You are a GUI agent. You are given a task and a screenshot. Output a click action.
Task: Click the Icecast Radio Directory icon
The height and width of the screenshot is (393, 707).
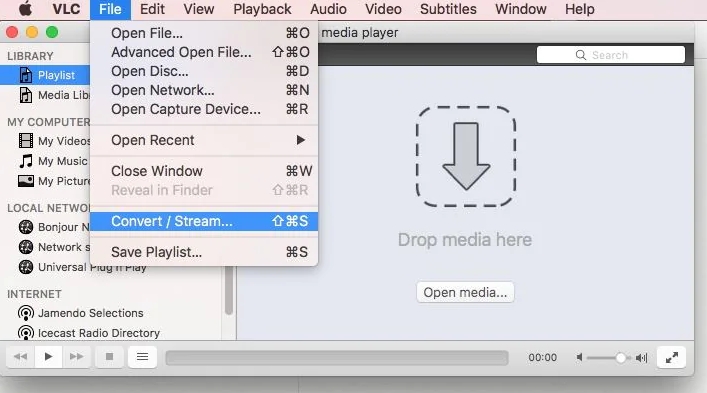click(26, 333)
